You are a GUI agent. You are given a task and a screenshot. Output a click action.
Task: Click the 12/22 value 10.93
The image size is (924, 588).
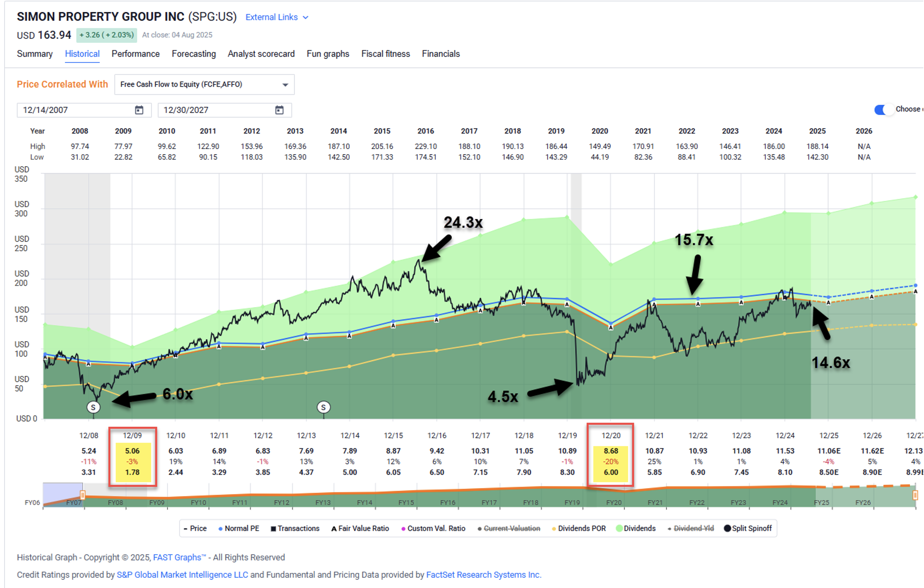pos(698,451)
